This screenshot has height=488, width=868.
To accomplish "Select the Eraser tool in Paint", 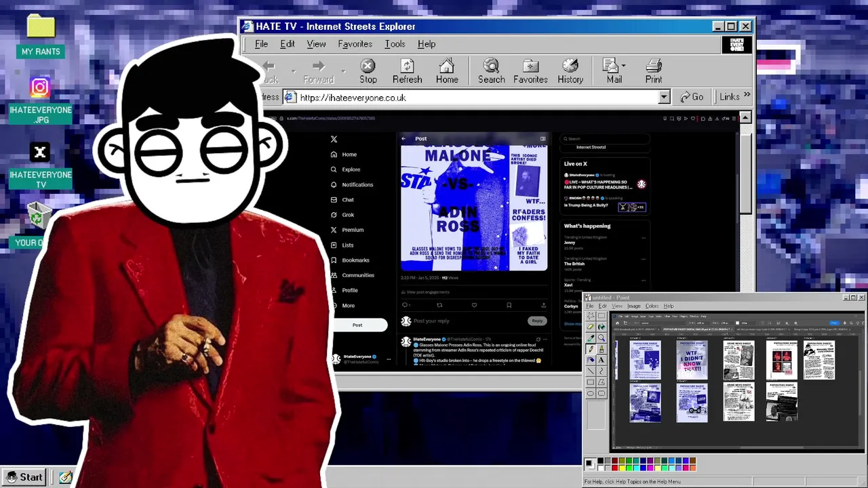I will click(591, 327).
